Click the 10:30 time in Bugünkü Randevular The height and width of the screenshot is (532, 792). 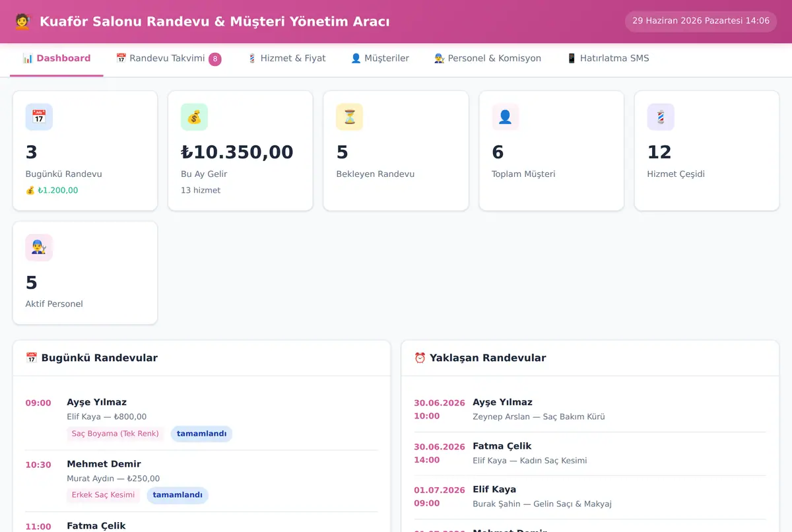[38, 465]
